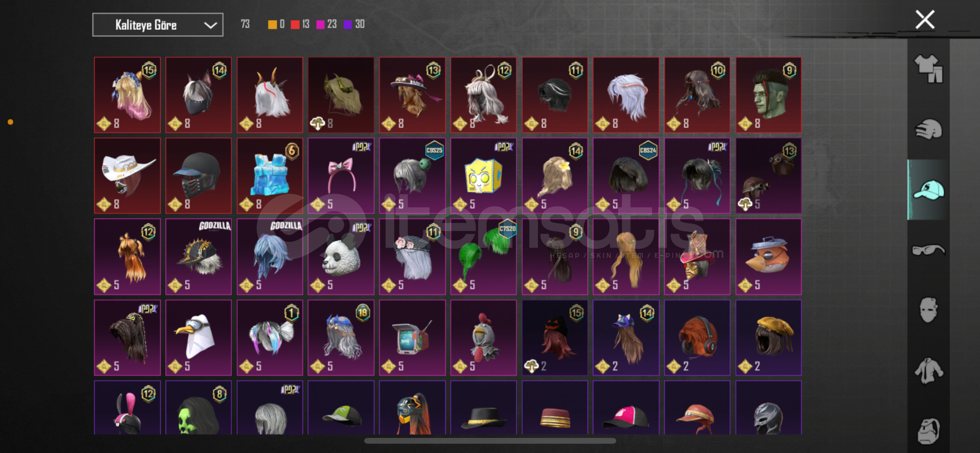Choose the panda head item
The width and height of the screenshot is (980, 453).
click(x=341, y=257)
